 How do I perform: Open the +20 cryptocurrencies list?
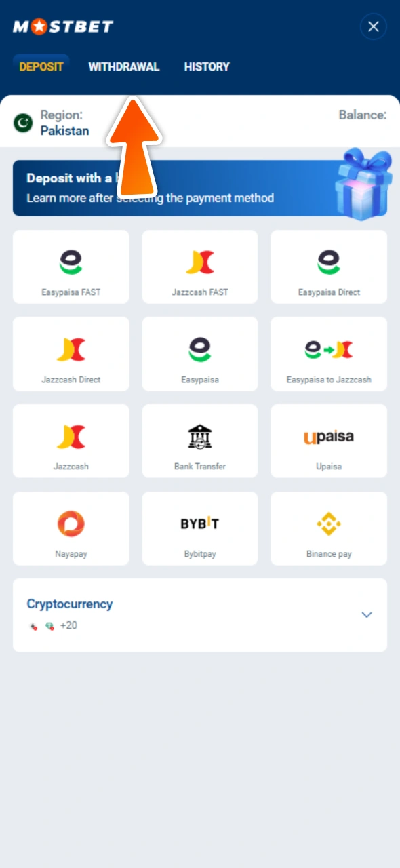pos(68,625)
